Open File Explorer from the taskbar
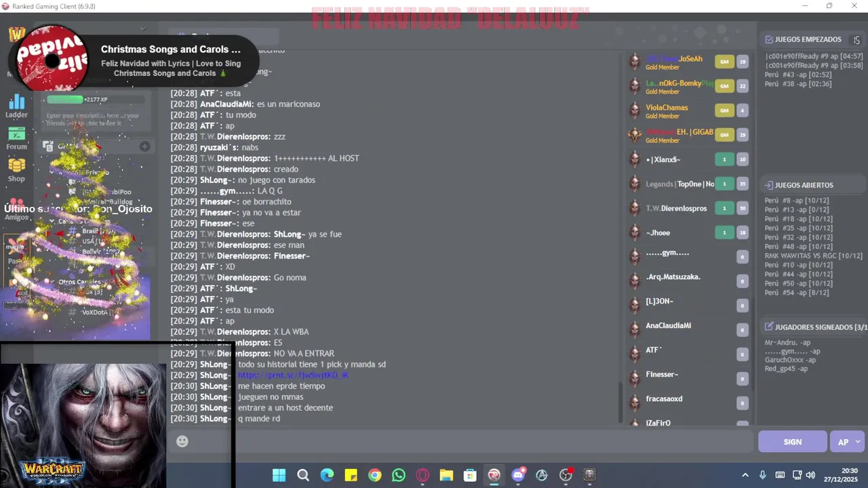Screen dimensions: 868x488 tap(446, 475)
